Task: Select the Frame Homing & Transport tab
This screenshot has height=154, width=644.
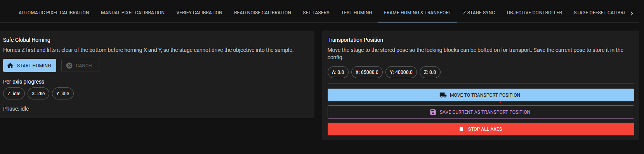Action: 418,13
